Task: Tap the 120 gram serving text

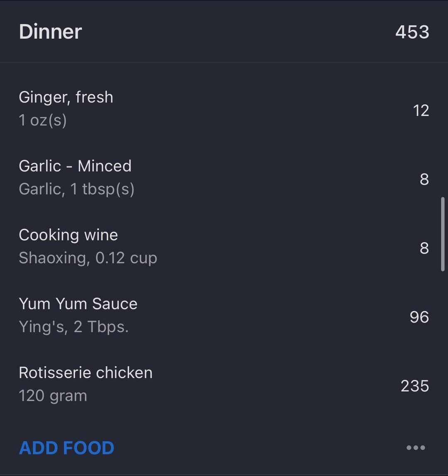Action: tap(53, 396)
